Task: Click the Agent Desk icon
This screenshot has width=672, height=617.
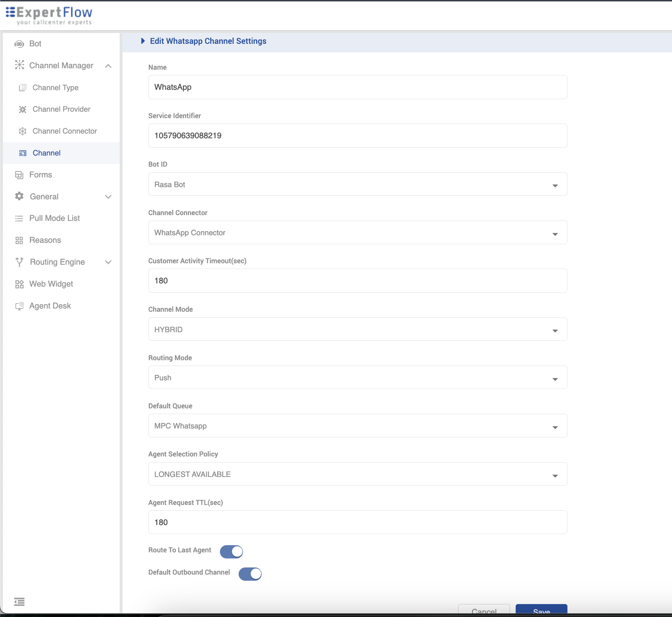Action: (x=19, y=306)
